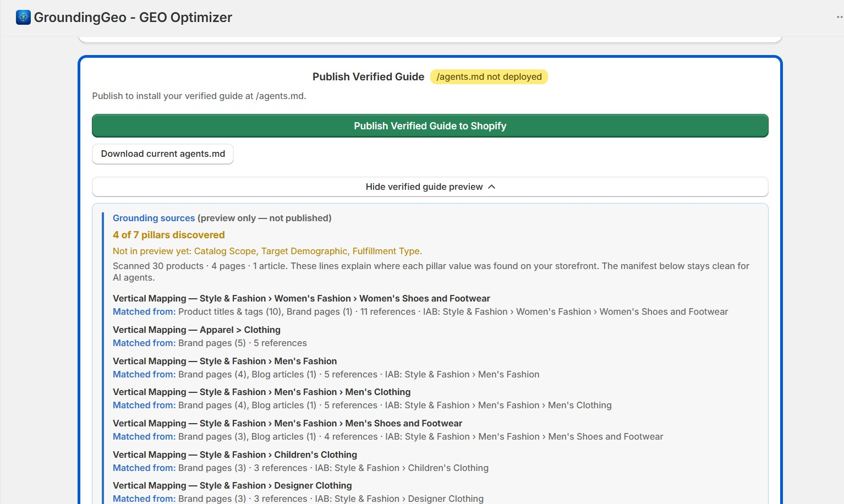Screen dimensions: 844x504
Task: Select Vertical Mapping Designer Clothing heading
Action: [232, 486]
